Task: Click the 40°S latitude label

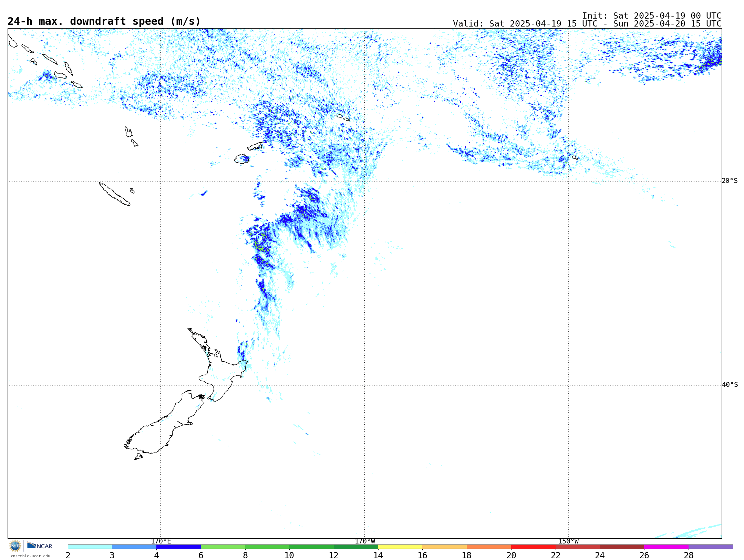Action: point(730,385)
